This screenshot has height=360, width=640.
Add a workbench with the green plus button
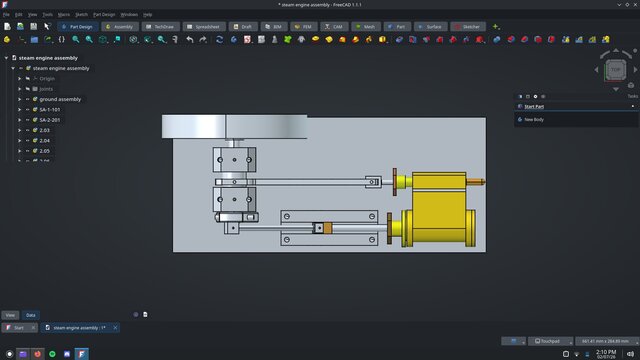(496, 27)
